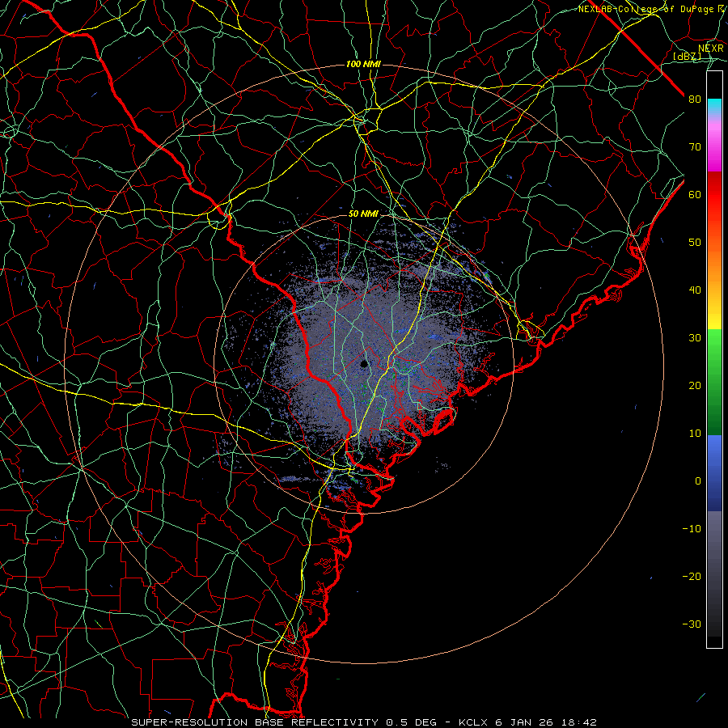Image resolution: width=728 pixels, height=728 pixels.
Task: Click the -20 value on dBZ scale
Action: point(692,577)
